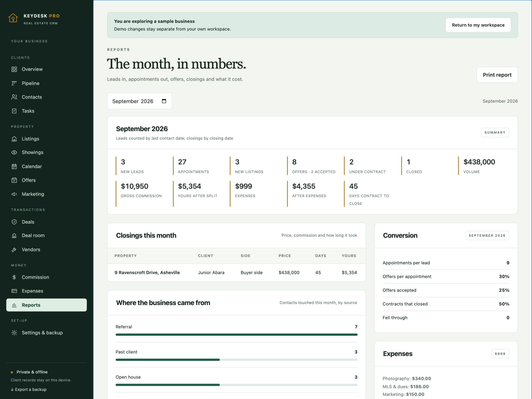Click the Fell through conversion row
Image resolution: width=532 pixels, height=399 pixels.
click(x=446, y=318)
